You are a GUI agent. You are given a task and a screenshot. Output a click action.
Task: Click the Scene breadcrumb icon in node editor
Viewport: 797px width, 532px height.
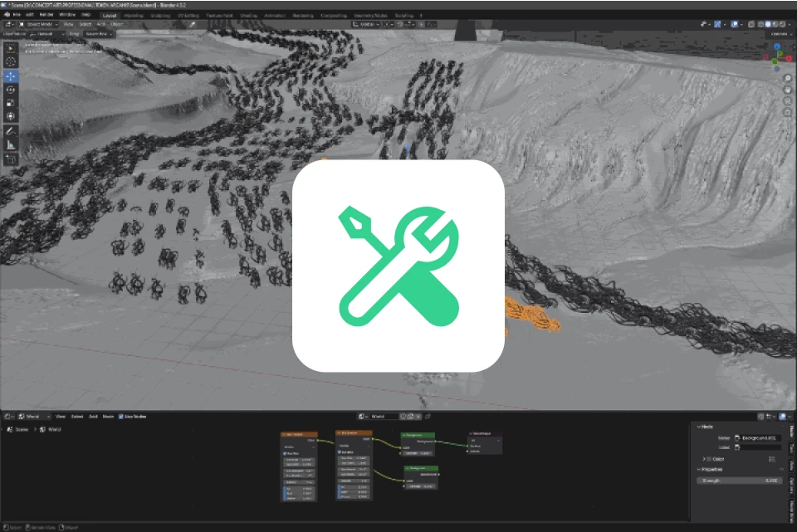coord(10,429)
